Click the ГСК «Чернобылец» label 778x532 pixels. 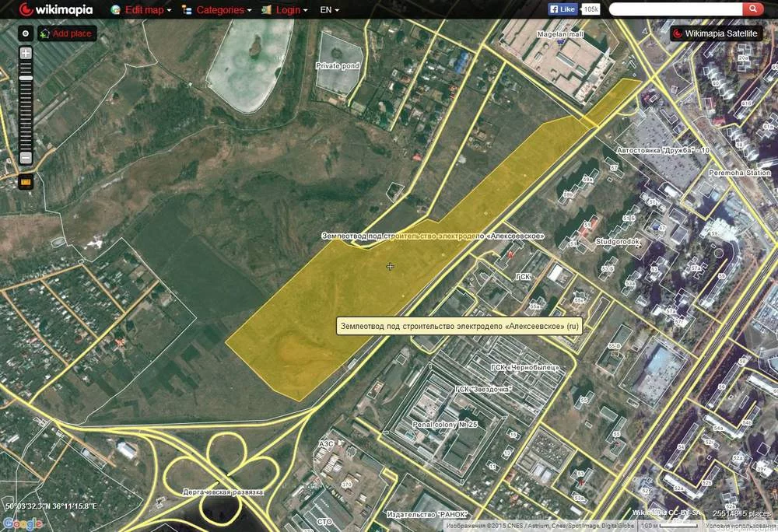click(x=524, y=367)
